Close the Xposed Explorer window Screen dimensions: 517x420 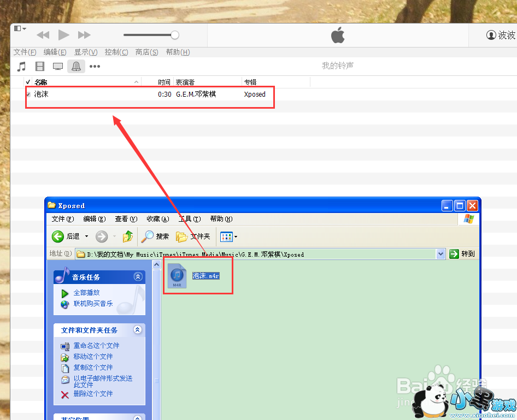click(x=473, y=206)
